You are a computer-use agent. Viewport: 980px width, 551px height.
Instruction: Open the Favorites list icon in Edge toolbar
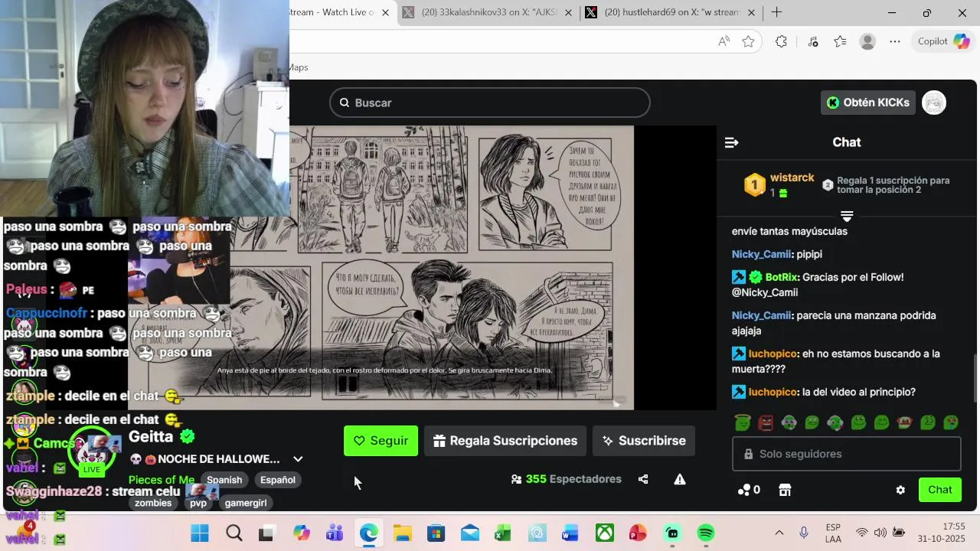(x=840, y=41)
